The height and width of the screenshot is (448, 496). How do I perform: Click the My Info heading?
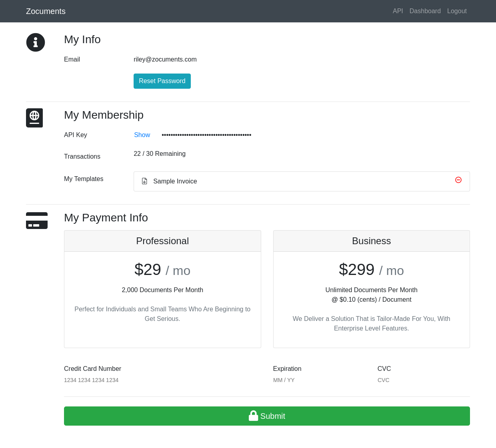coord(82,40)
